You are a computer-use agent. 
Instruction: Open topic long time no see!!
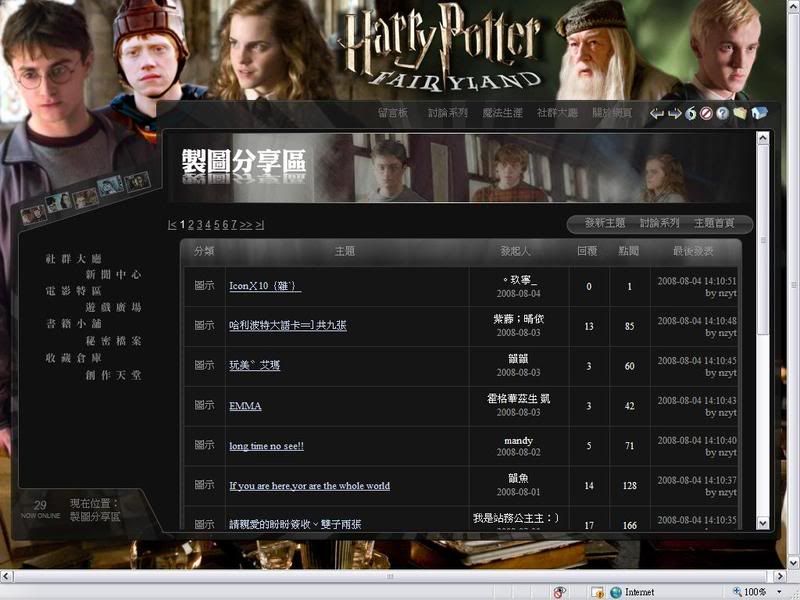[266, 446]
